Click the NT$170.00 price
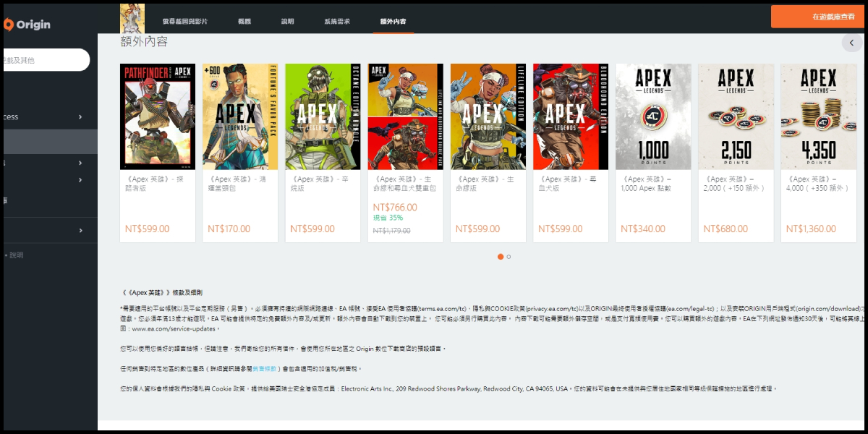The width and height of the screenshot is (868, 434). (x=229, y=229)
